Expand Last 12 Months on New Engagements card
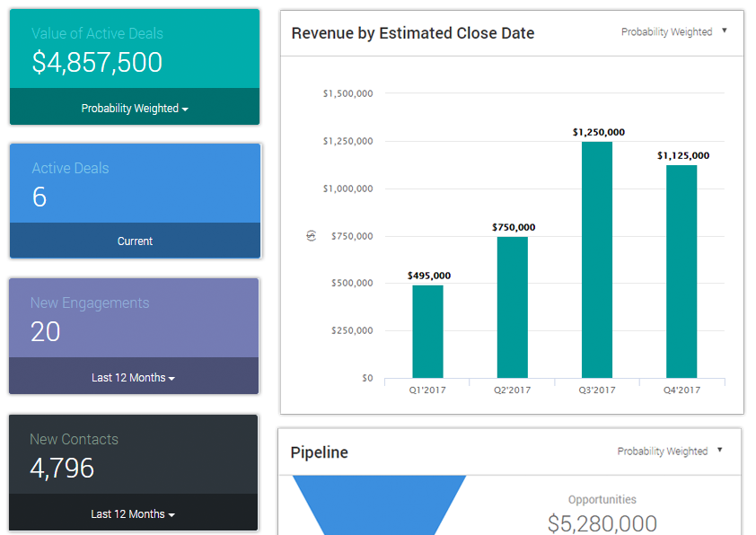Screen dimensions: 756x535 (x=133, y=378)
